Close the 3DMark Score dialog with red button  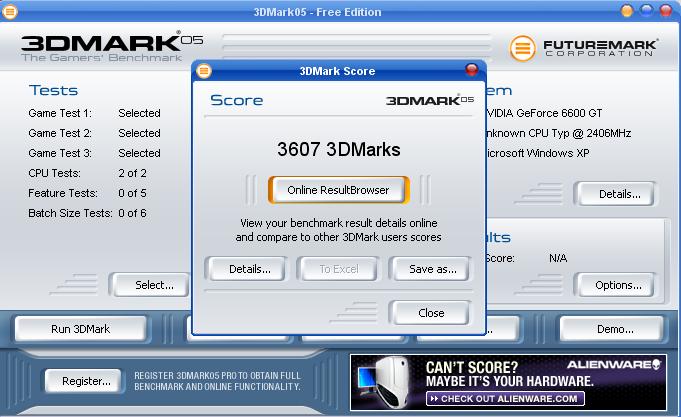tap(472, 70)
